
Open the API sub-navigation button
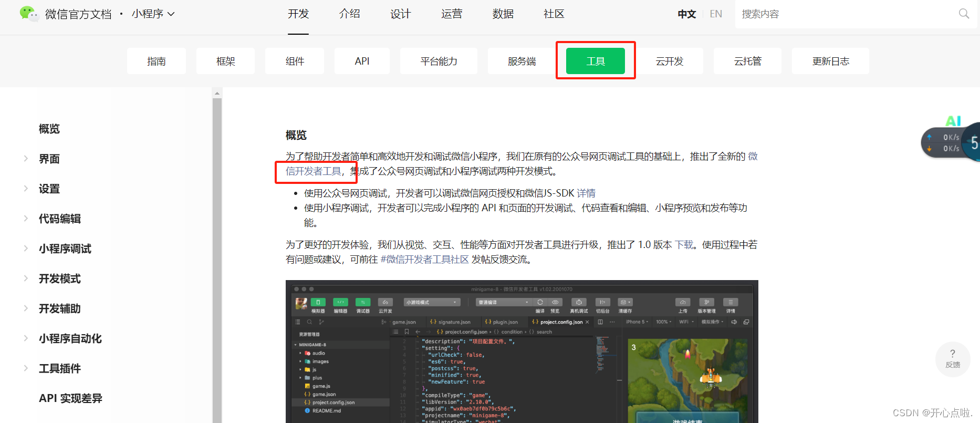(x=362, y=61)
